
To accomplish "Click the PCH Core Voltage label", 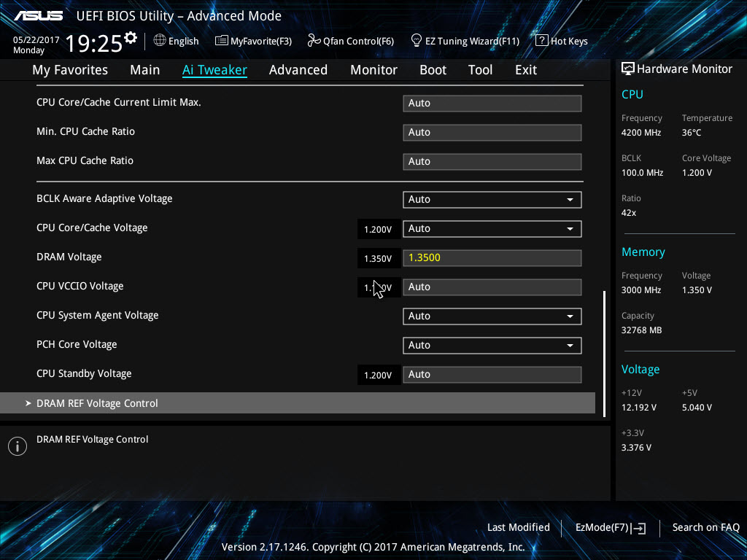I will [x=77, y=344].
